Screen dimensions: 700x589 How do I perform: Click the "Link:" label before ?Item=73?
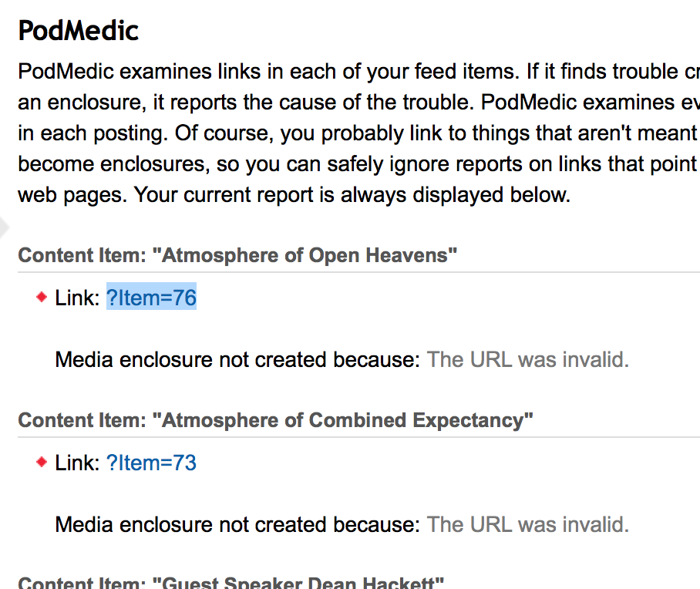coord(77,463)
